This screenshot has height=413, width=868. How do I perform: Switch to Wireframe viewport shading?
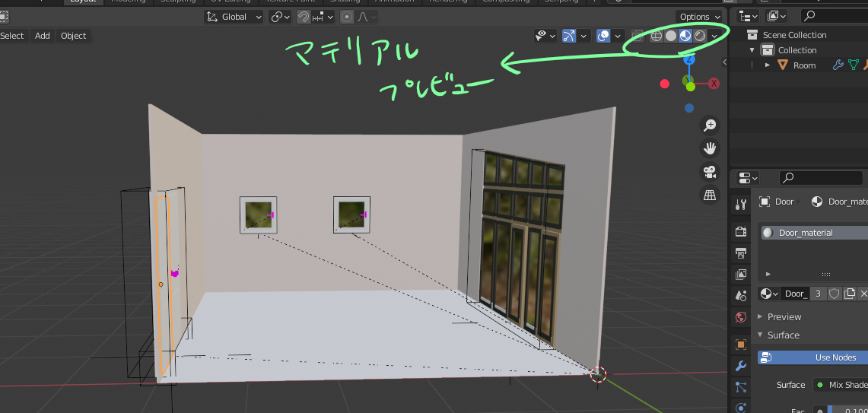click(657, 36)
